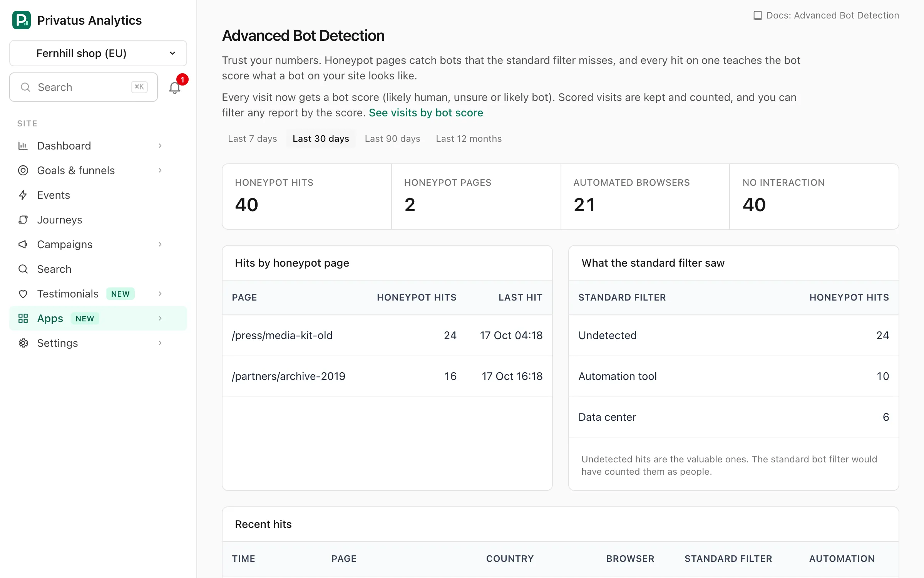Expand the Testimonials chevron

[160, 294]
